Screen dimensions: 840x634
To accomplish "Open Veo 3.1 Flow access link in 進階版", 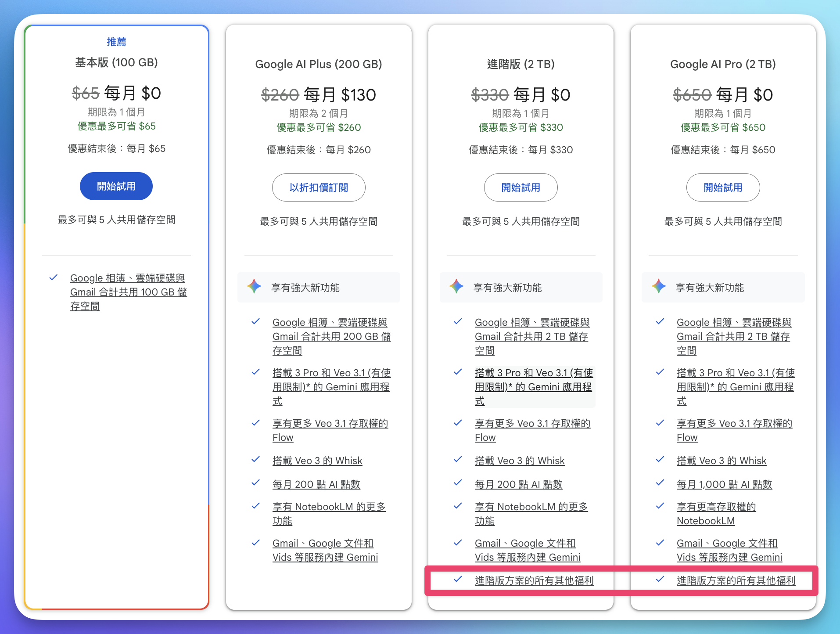I will (532, 430).
